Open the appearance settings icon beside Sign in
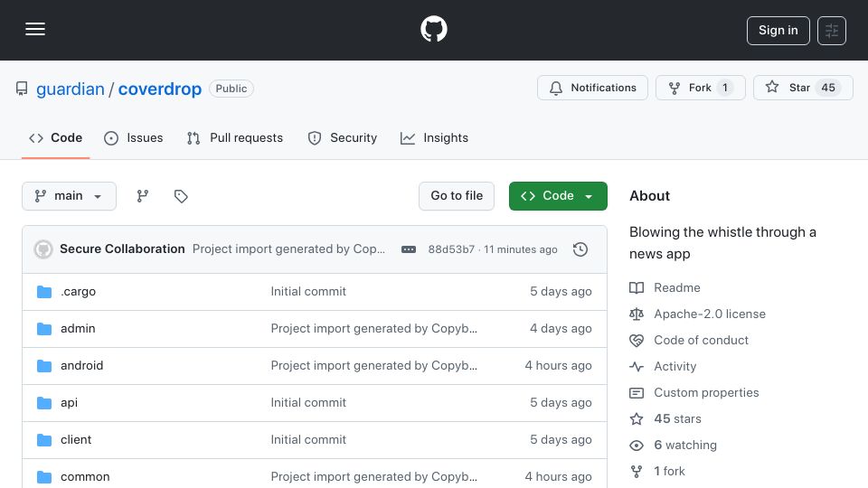Image resolution: width=868 pixels, height=488 pixels. pyautogui.click(x=832, y=31)
